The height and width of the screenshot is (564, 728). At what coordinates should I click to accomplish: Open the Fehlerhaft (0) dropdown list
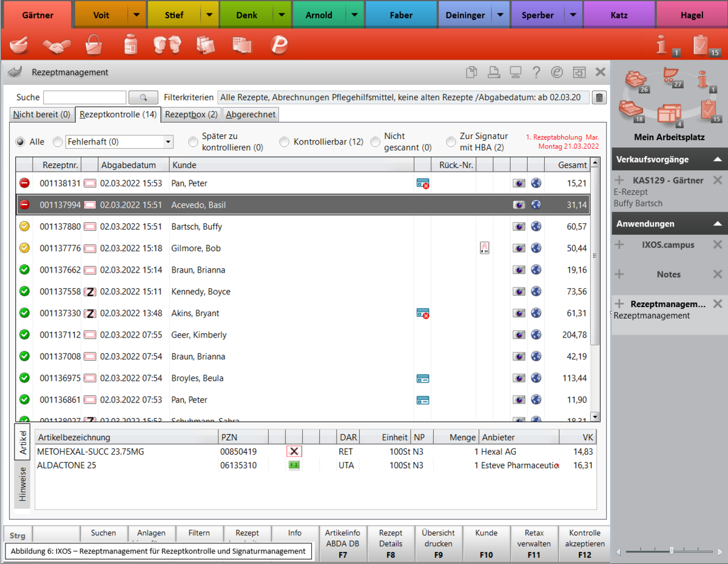pyautogui.click(x=168, y=142)
